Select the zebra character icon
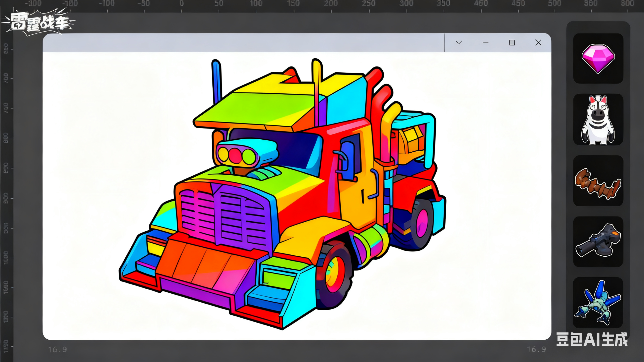The image size is (644, 362). 598,120
